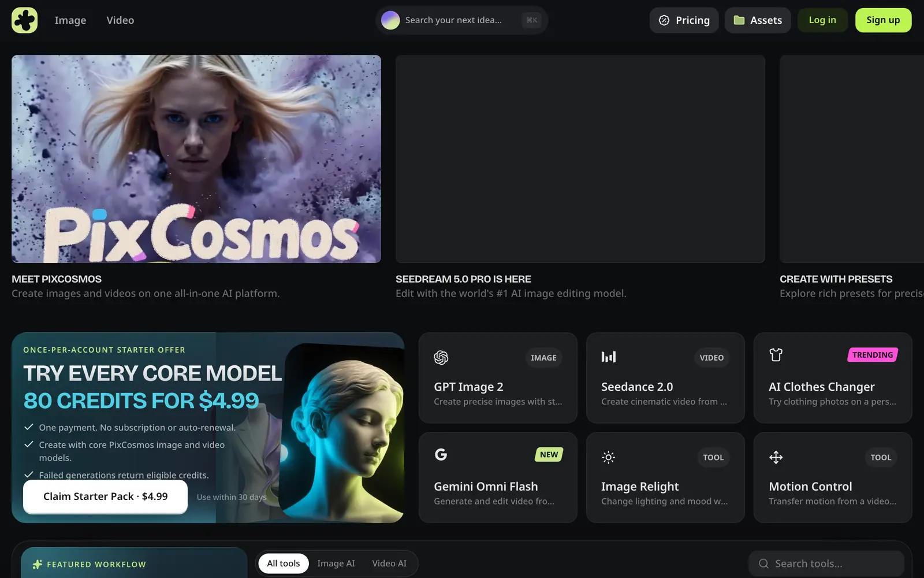Click the AI Clothes Changer shirt icon

pyautogui.click(x=776, y=355)
